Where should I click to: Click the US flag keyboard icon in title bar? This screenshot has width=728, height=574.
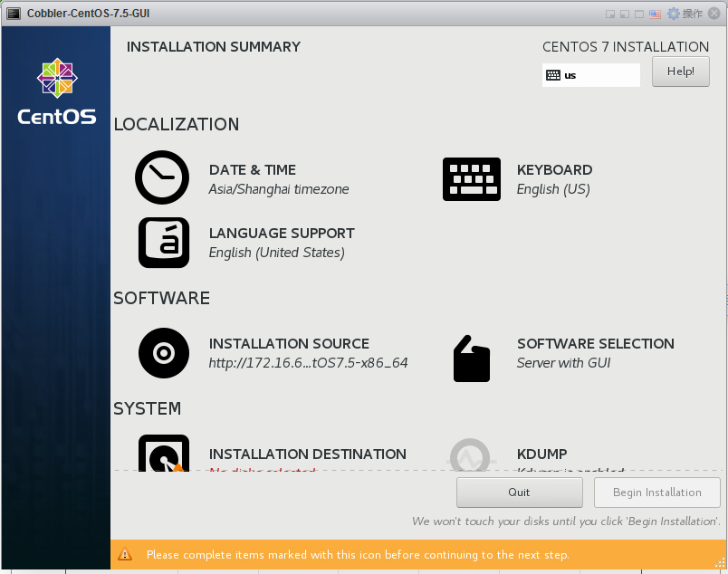pos(655,14)
